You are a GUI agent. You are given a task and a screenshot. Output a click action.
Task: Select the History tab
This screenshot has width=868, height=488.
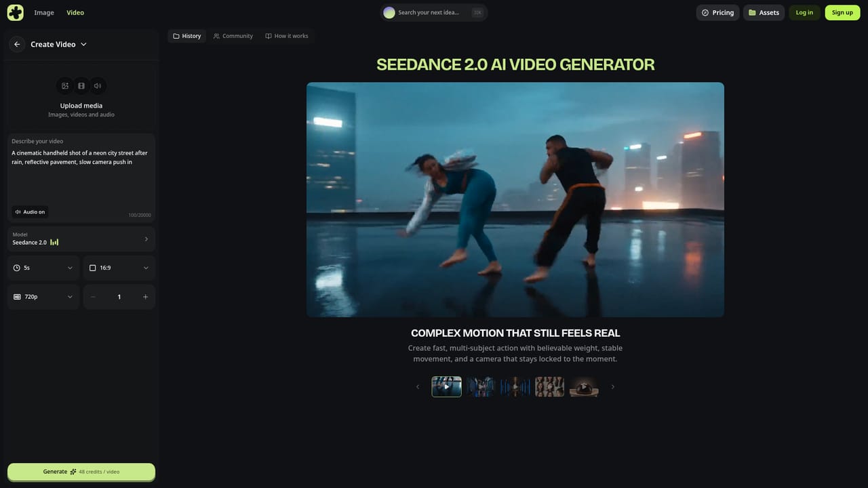[x=187, y=36]
